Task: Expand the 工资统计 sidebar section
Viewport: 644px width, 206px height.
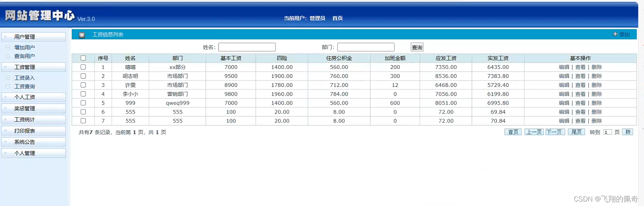Action: point(34,119)
